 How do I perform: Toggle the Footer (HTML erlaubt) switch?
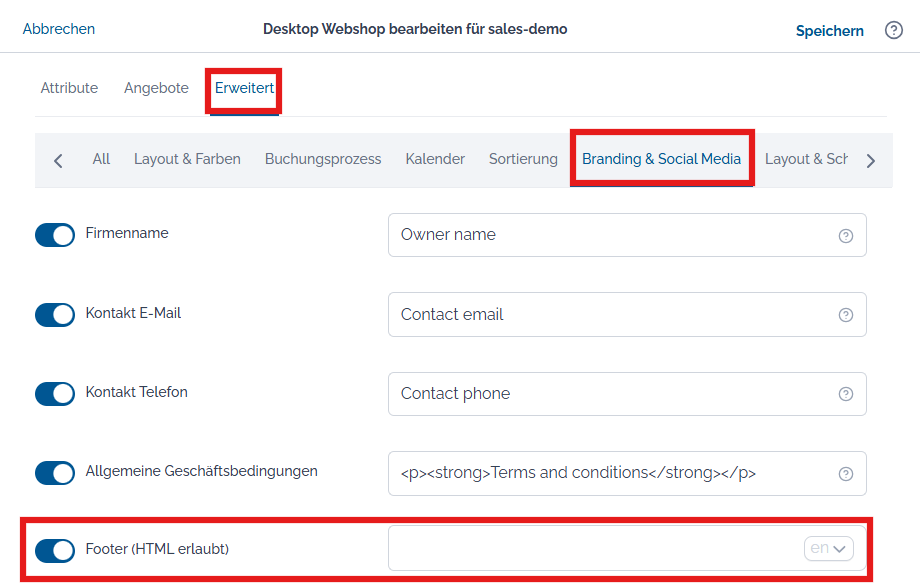pos(55,551)
